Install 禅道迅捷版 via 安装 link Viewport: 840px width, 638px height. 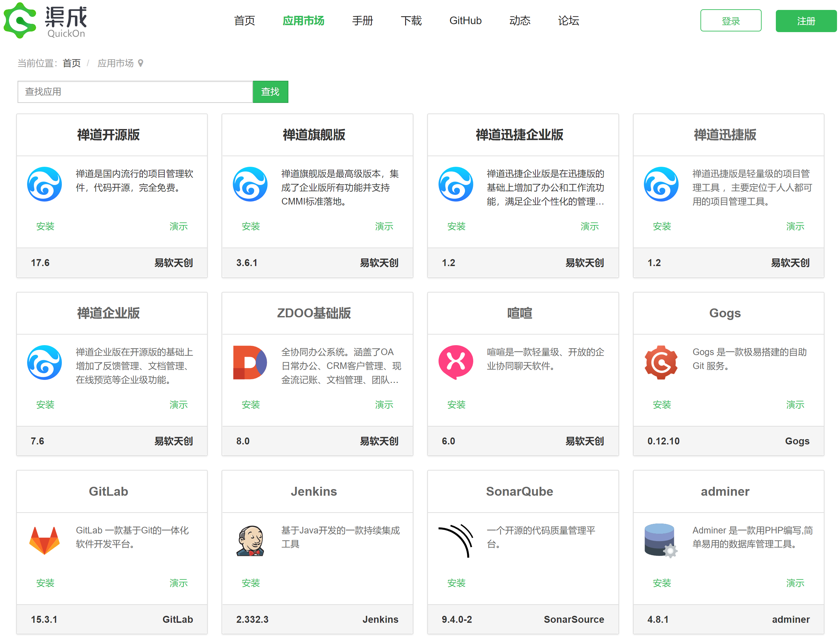661,226
